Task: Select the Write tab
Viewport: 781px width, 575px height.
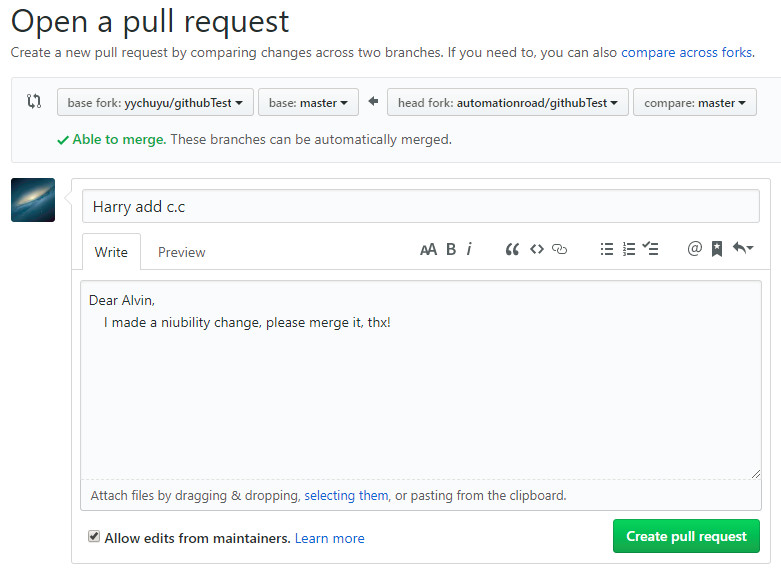Action: click(x=111, y=252)
